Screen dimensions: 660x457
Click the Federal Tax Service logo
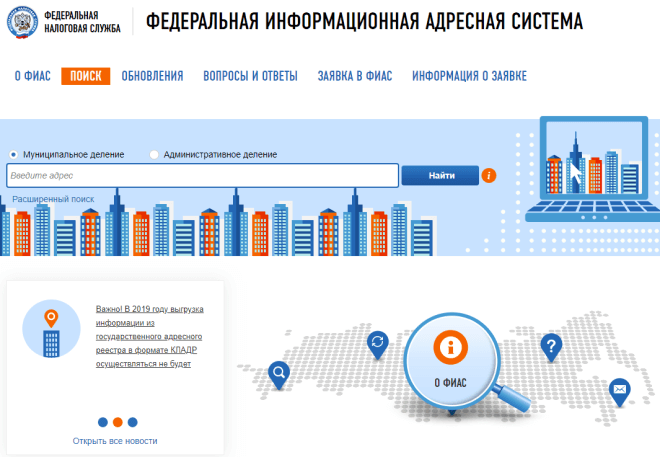[24, 22]
